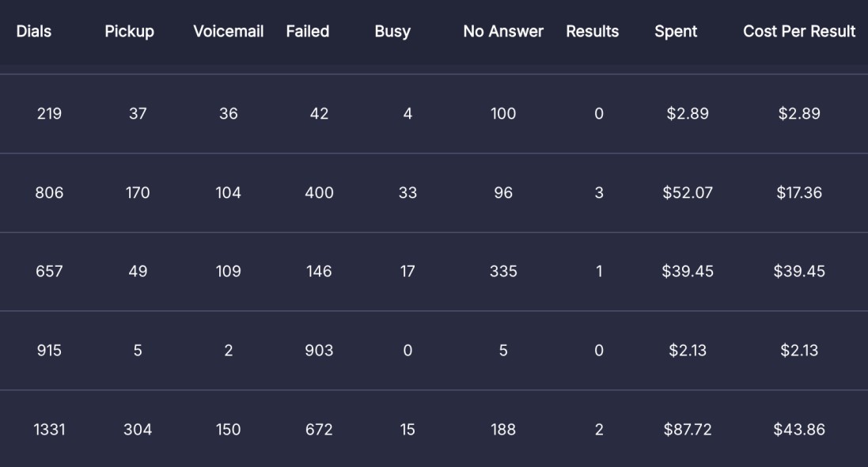This screenshot has height=467, width=868.
Task: Click the Results column header
Action: click(592, 32)
